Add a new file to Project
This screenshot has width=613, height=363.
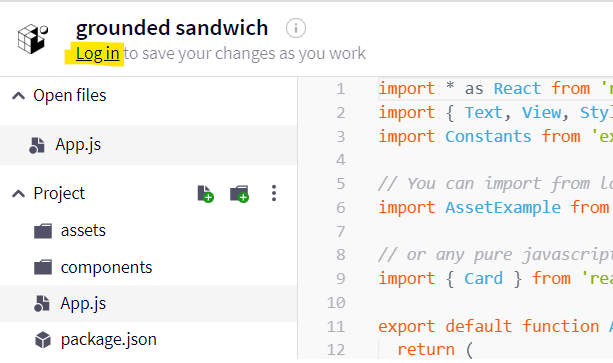point(205,193)
